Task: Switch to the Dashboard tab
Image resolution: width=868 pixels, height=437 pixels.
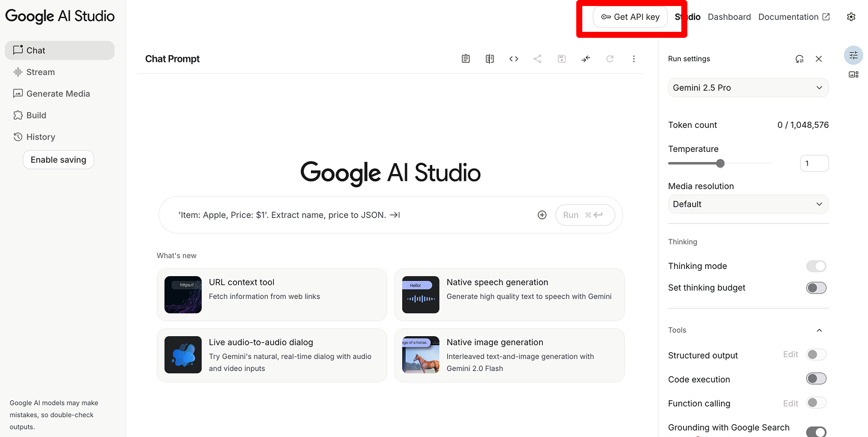Action: pos(729,17)
